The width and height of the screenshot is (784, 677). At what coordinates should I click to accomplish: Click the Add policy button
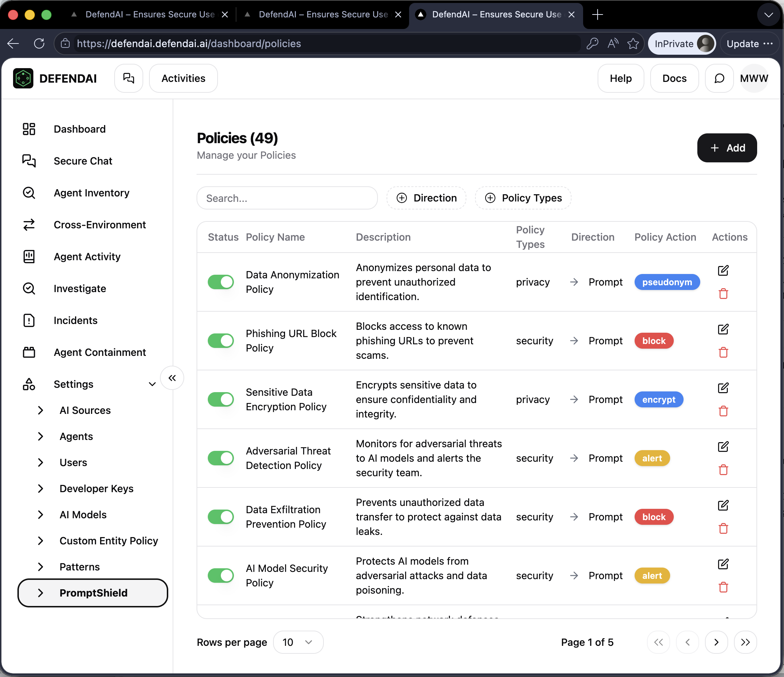[x=727, y=148]
